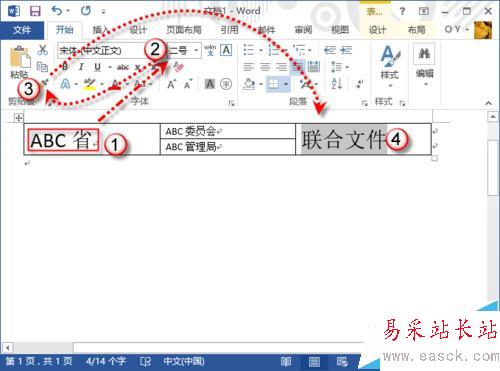Open the 段落 dialog launcher
This screenshot has width=500, height=371.
(x=364, y=103)
